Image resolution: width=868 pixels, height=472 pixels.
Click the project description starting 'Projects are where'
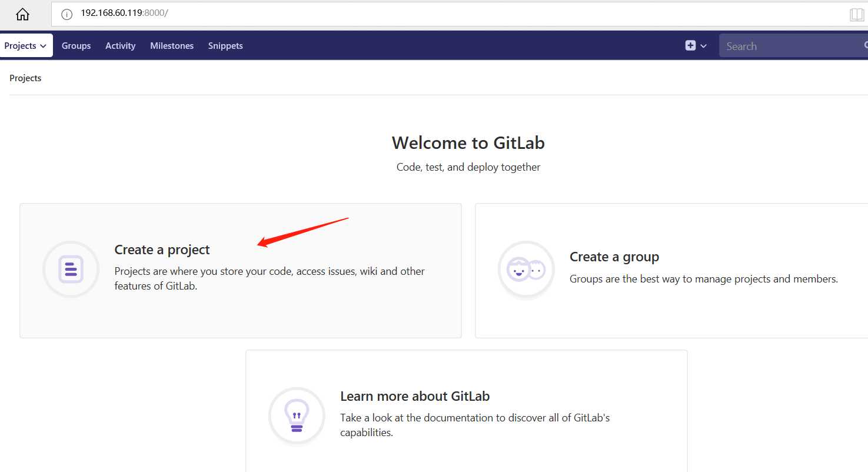pyautogui.click(x=270, y=279)
